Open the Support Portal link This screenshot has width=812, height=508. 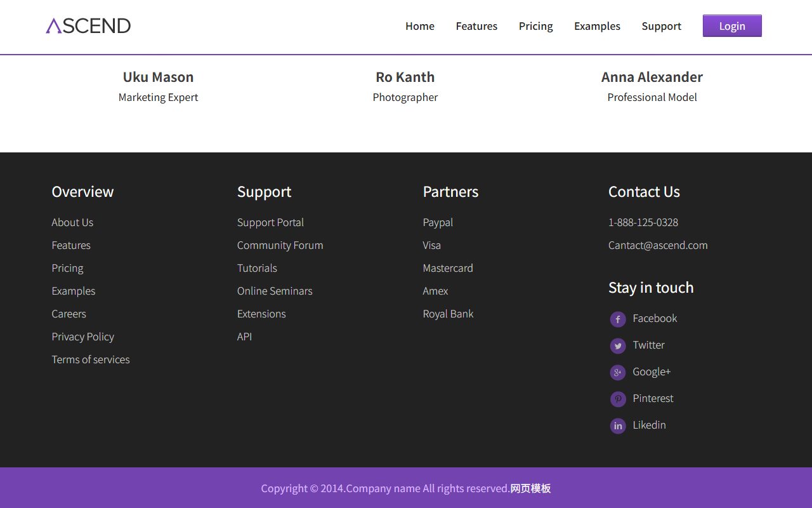coord(270,222)
